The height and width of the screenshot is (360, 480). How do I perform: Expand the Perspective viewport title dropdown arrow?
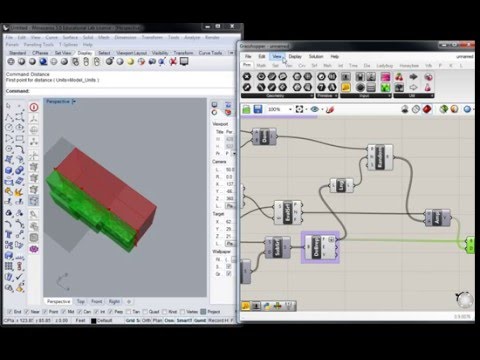(x=74, y=101)
